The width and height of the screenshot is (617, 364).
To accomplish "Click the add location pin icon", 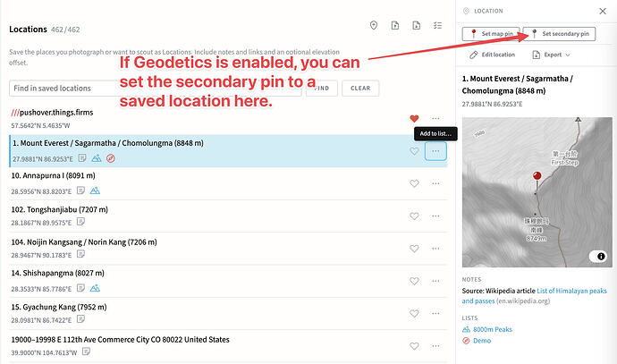I will click(x=374, y=26).
